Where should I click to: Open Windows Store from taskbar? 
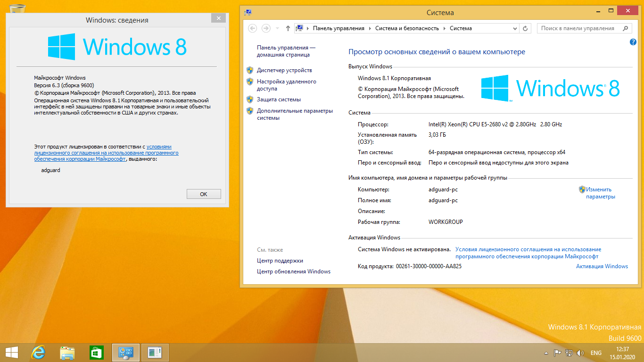pos(96,353)
